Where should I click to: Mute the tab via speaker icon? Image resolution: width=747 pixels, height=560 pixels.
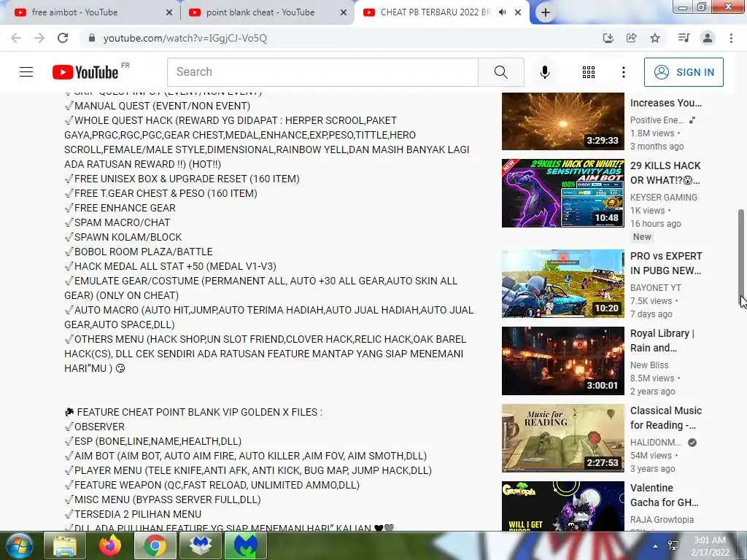tap(502, 12)
